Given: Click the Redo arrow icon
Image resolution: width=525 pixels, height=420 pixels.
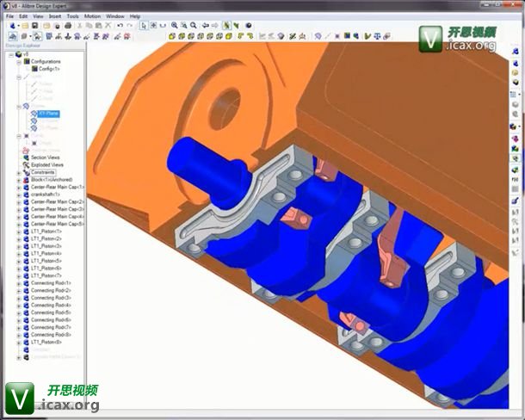Looking at the screenshot, I should pyautogui.click(x=130, y=26).
